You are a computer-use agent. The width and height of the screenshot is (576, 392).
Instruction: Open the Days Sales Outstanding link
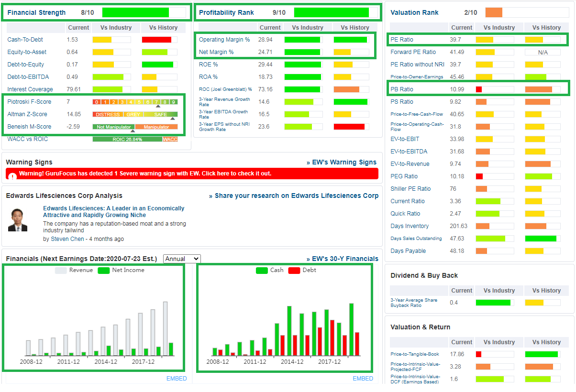tap(416, 239)
